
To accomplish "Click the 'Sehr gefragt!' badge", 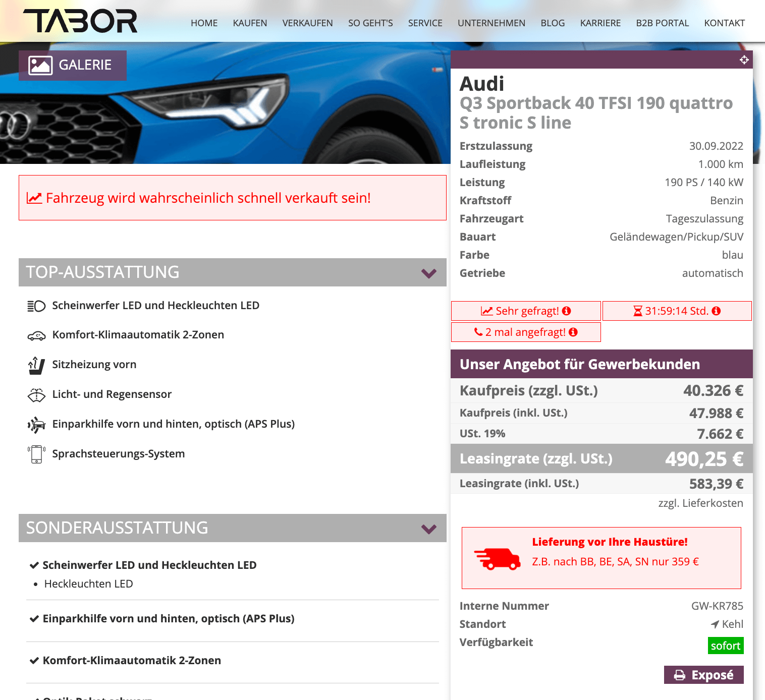I will [526, 311].
